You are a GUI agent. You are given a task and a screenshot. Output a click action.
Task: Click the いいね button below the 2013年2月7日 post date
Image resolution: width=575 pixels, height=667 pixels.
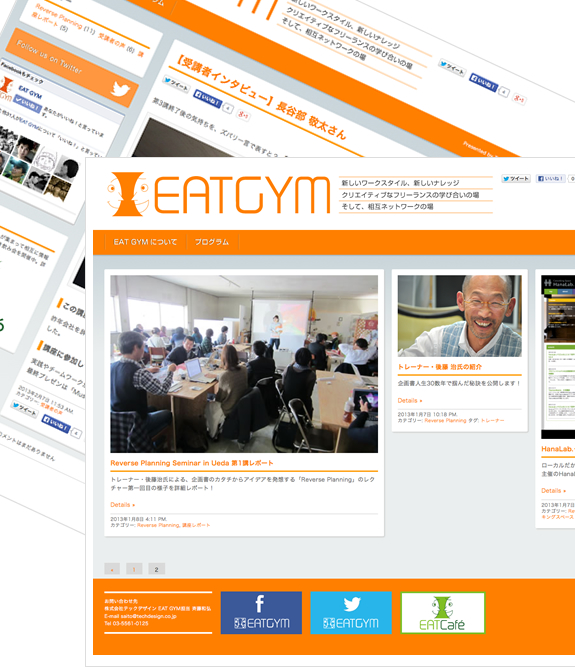56,425
